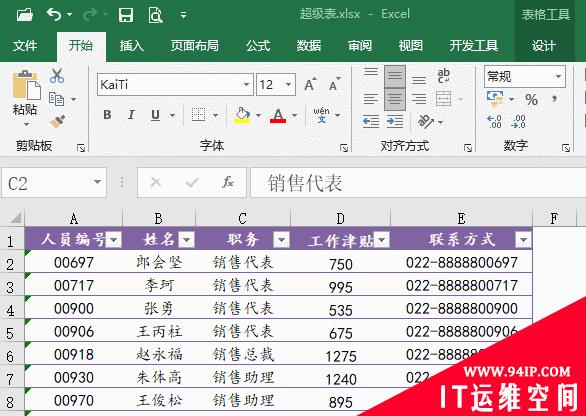The height and width of the screenshot is (416, 586).
Task: Select the Format Painter brush
Action: click(57, 121)
